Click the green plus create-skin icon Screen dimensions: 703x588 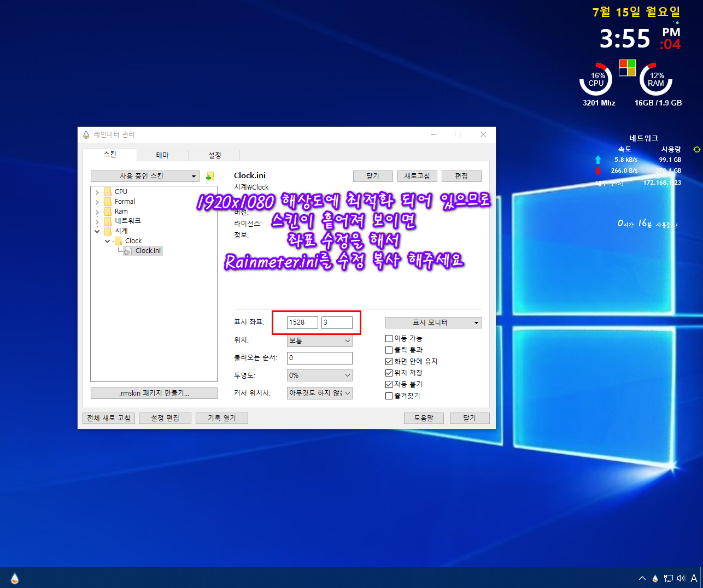[x=210, y=177]
